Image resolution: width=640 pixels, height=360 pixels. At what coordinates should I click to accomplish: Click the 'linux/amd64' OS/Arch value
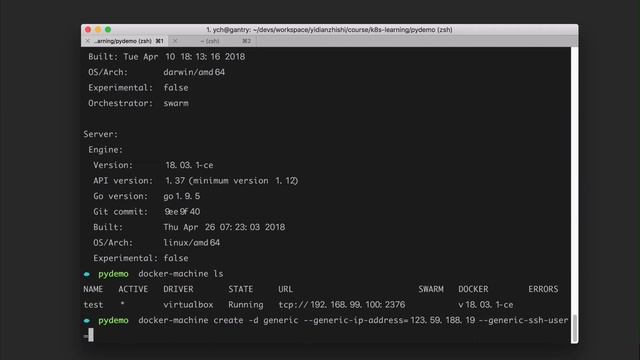point(191,243)
